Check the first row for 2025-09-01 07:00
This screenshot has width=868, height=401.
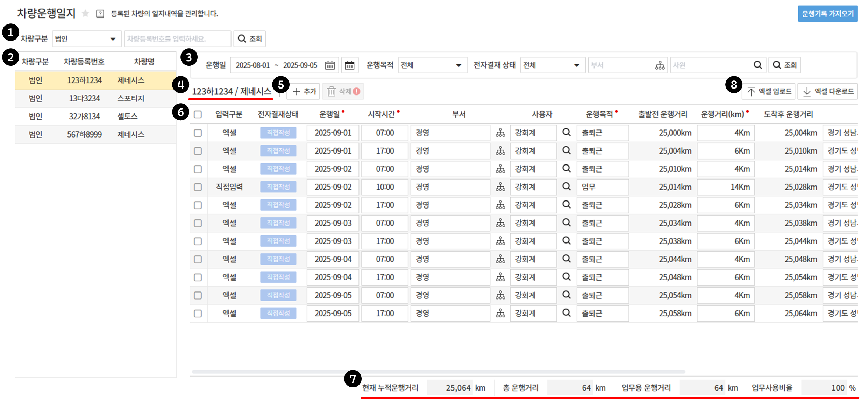point(198,133)
